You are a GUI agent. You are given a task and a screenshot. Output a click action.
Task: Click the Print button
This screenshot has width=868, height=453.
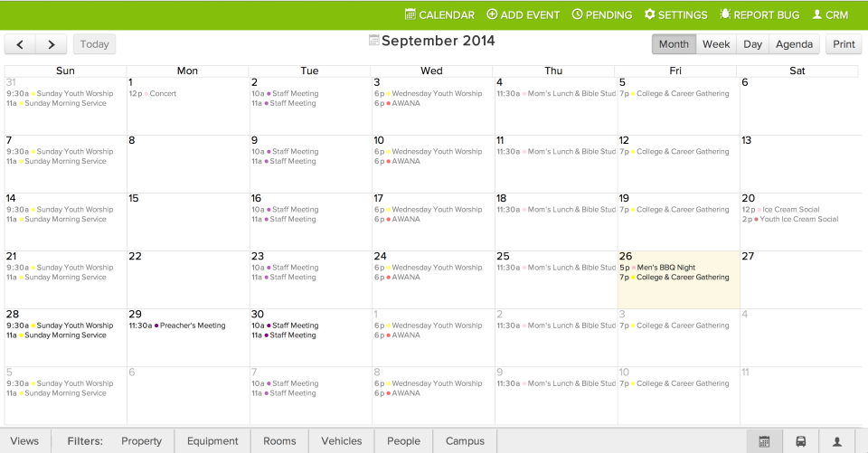(844, 44)
